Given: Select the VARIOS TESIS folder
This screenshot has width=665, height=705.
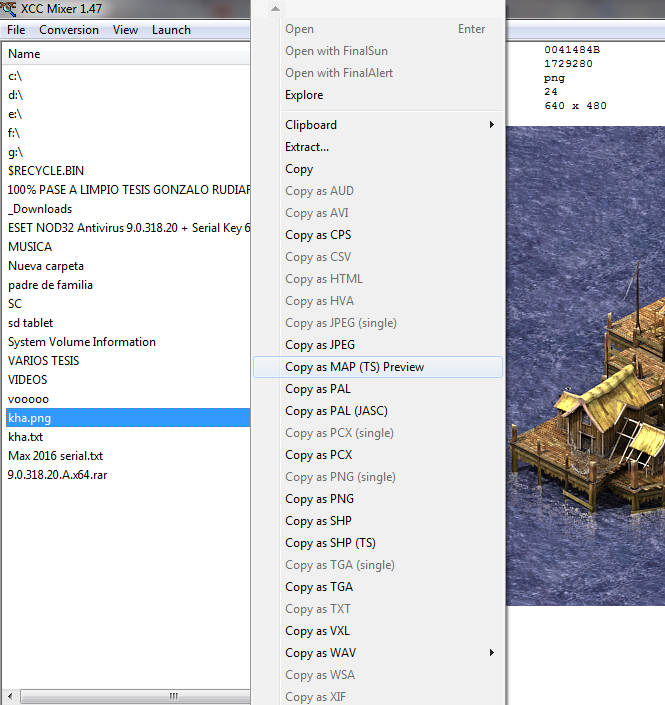Looking at the screenshot, I should pos(44,361).
